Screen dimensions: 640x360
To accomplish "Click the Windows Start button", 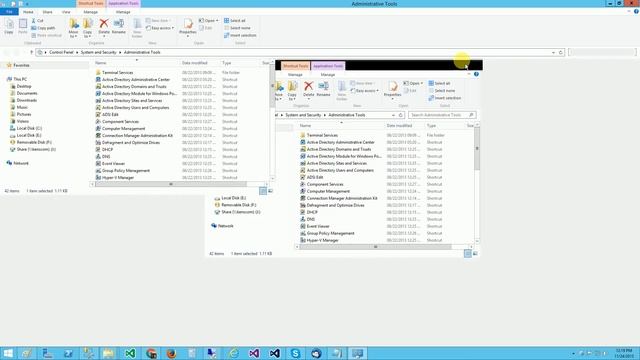I will click(x=8, y=353).
